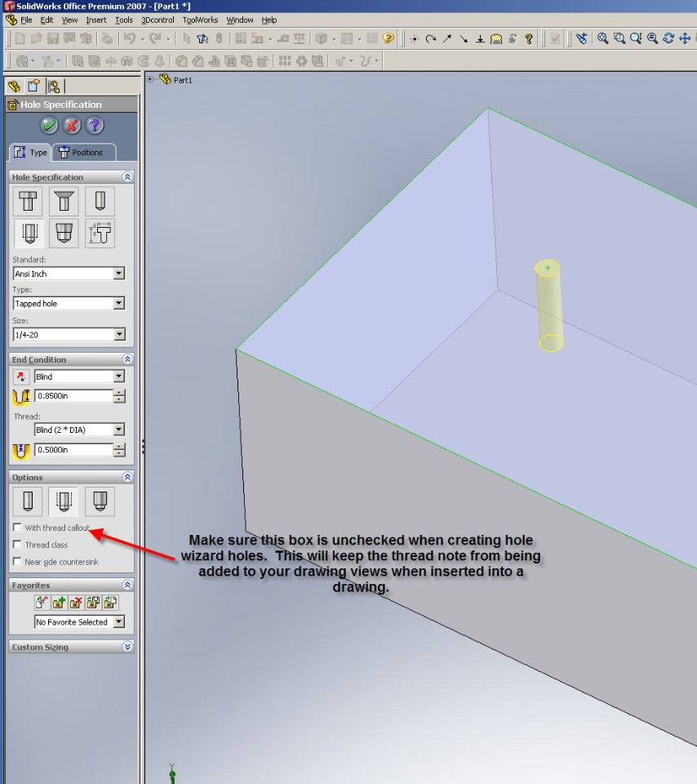Click Rotate View toolbar icon
Screen dimensions: 697x784
669,38
